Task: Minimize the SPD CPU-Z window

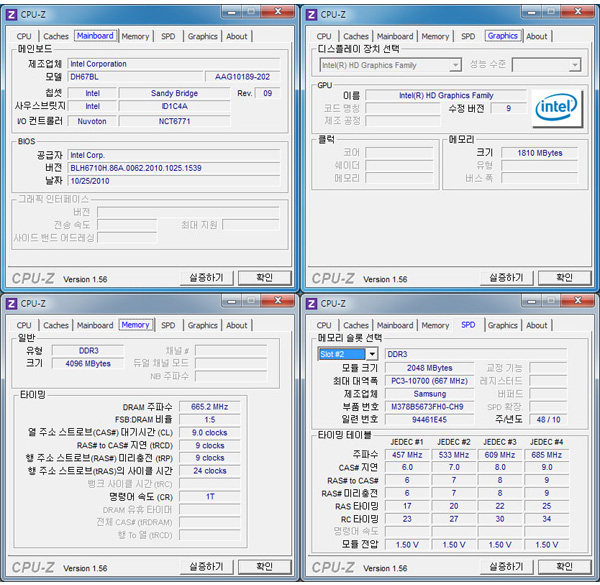Action: [x=532, y=301]
